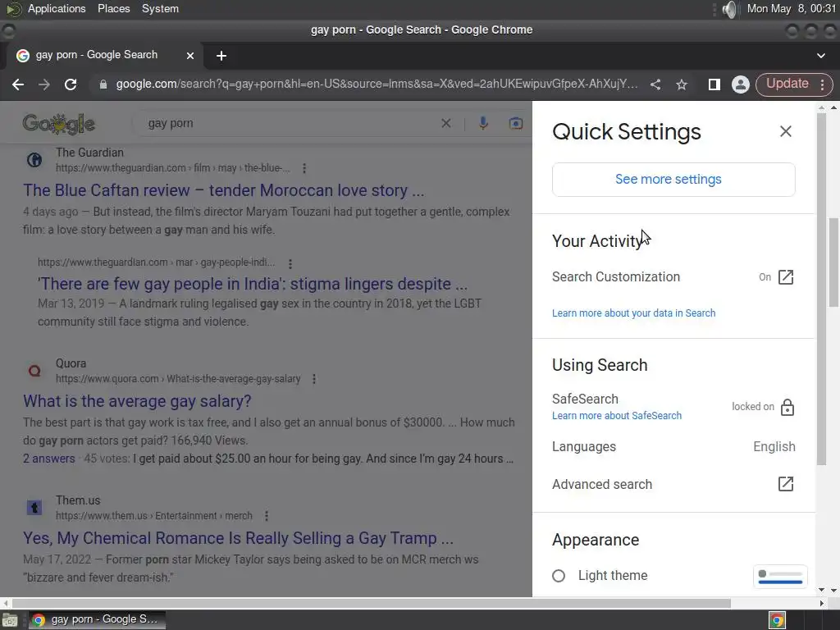840x630 pixels.
Task: Click the Google search input field
Action: click(290, 123)
